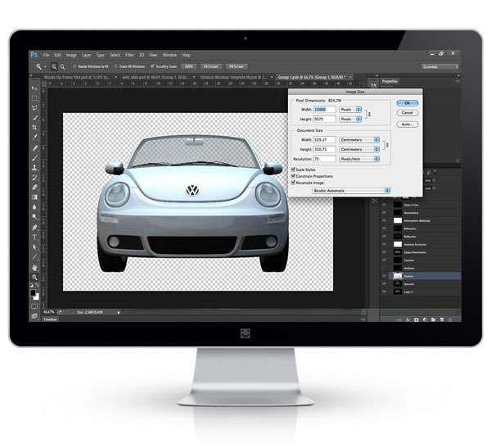
Task: Select the Crop tool
Action: coord(34,128)
